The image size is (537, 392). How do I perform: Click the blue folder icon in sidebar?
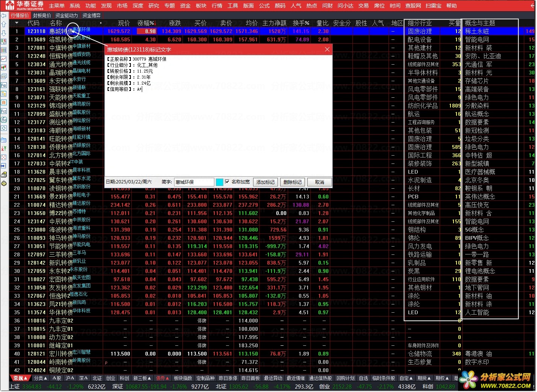(4, 140)
